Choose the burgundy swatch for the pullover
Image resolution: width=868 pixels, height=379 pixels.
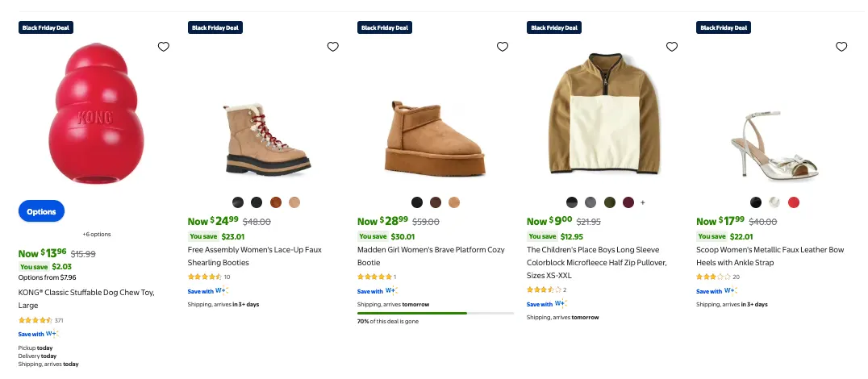628,202
